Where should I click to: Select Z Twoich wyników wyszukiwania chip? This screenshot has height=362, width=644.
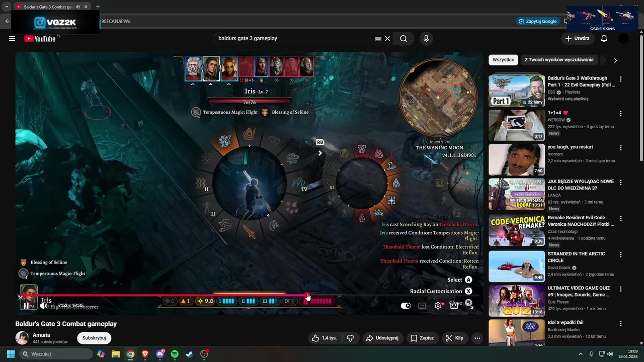559,60
